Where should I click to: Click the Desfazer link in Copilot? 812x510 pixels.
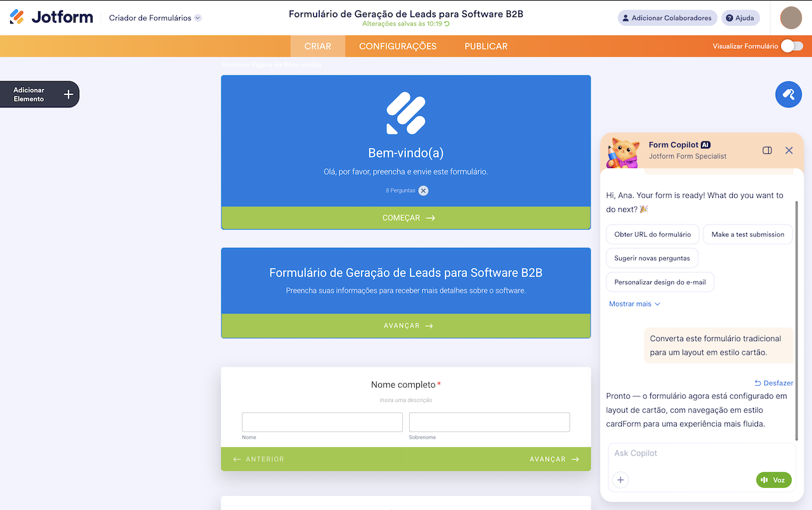tap(774, 383)
